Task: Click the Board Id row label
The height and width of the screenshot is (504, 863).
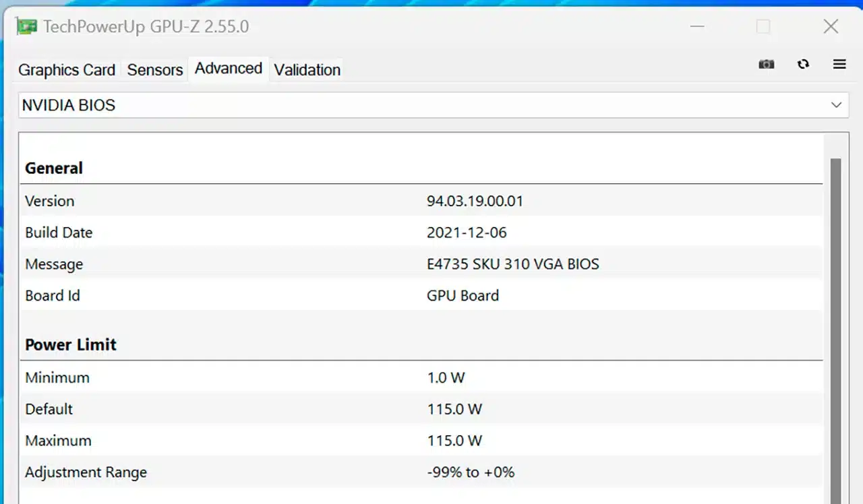Action: [x=53, y=295]
